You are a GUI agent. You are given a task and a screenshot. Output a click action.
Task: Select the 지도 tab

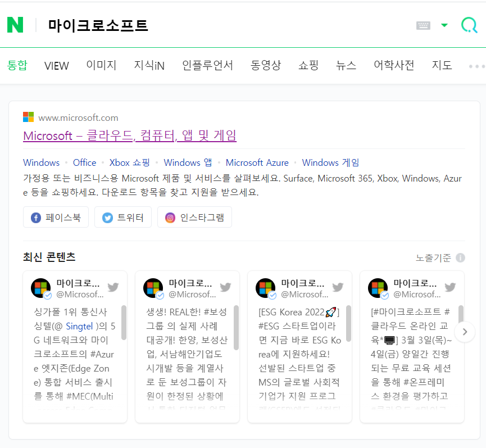coord(442,65)
